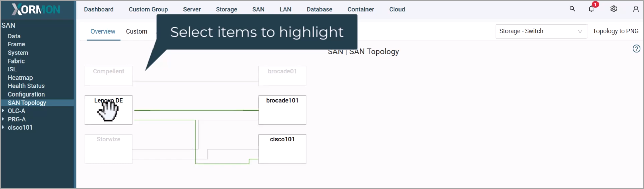Image resolution: width=644 pixels, height=189 pixels.
Task: Select ISL in the SAN sidebar
Action: pyautogui.click(x=12, y=69)
